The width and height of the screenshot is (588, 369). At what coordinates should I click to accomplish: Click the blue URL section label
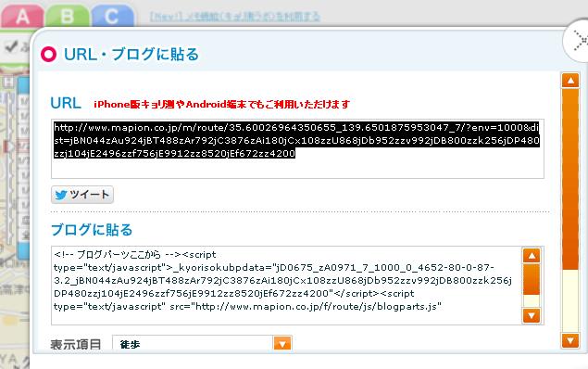(66, 103)
